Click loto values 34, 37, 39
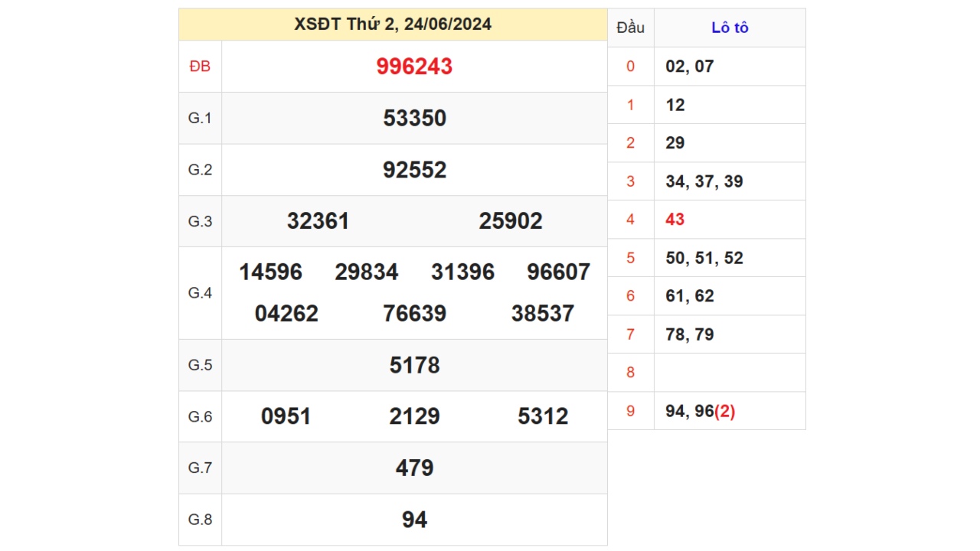980x551 pixels. [x=704, y=181]
